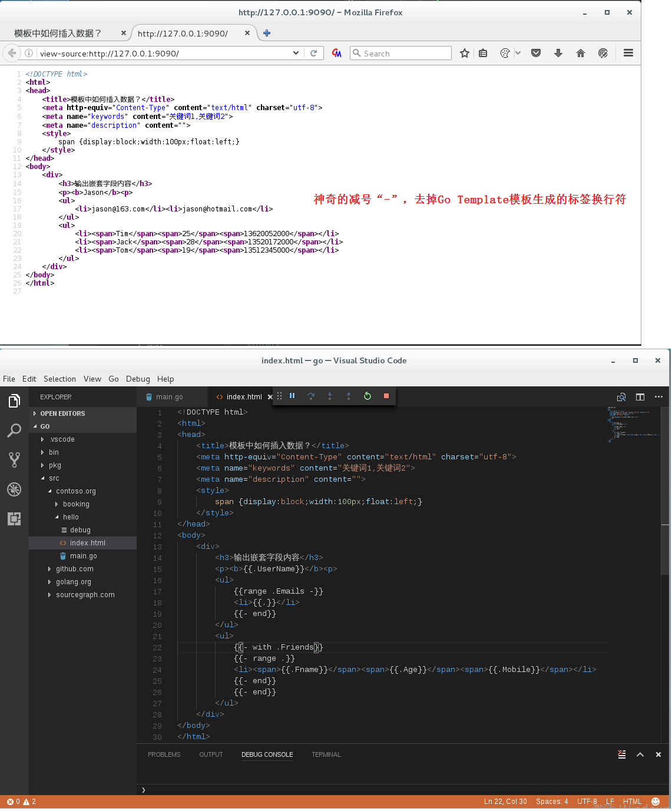The width and height of the screenshot is (672, 811).
Task: Expand the OPEN EDITORS section
Action: point(62,413)
